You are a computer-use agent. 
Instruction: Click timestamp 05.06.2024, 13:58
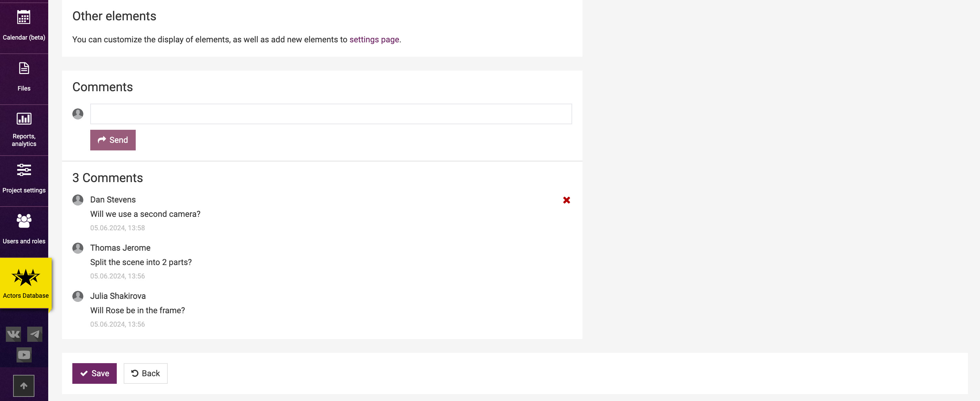pyautogui.click(x=117, y=228)
